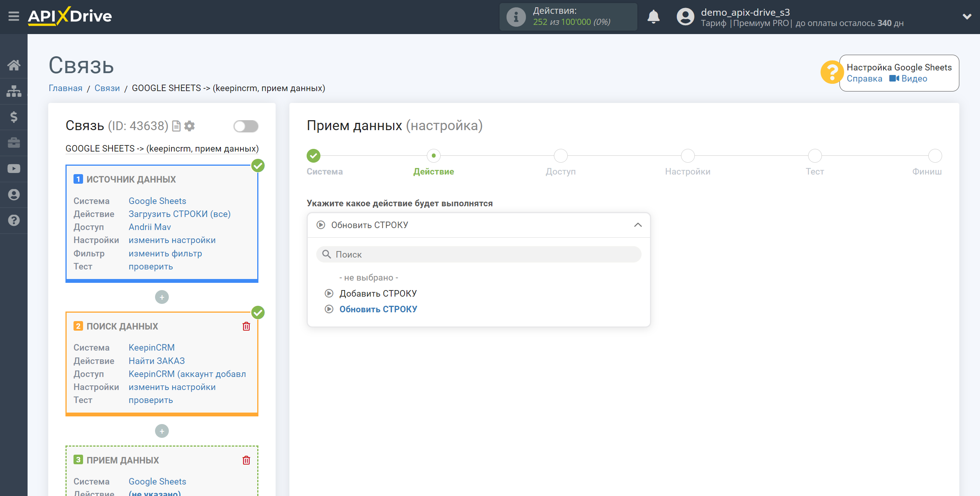Open Справка link

(864, 78)
